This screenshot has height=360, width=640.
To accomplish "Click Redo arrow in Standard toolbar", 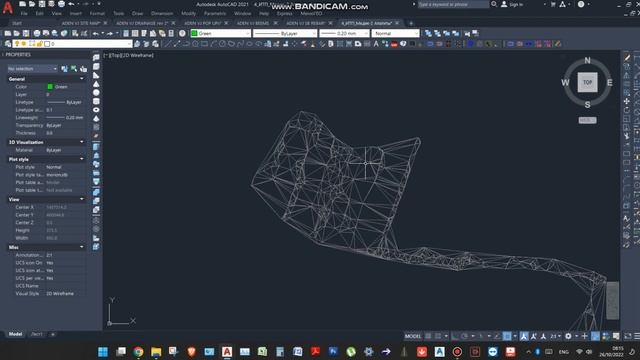I will 110,33.
